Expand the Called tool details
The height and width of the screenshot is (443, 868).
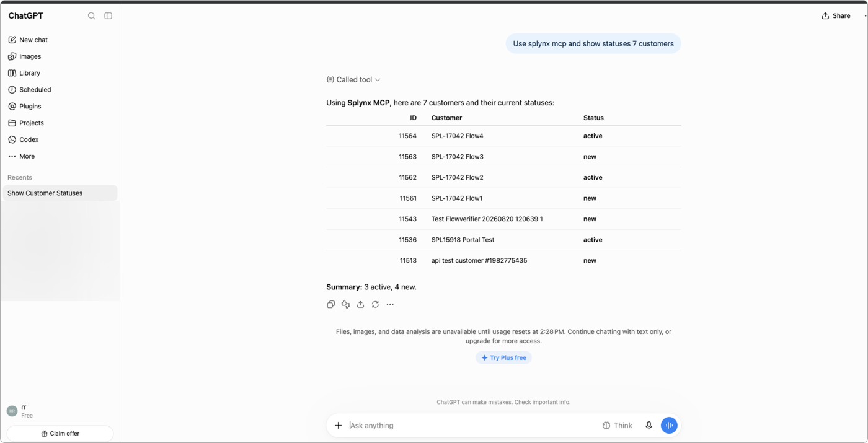click(x=353, y=80)
